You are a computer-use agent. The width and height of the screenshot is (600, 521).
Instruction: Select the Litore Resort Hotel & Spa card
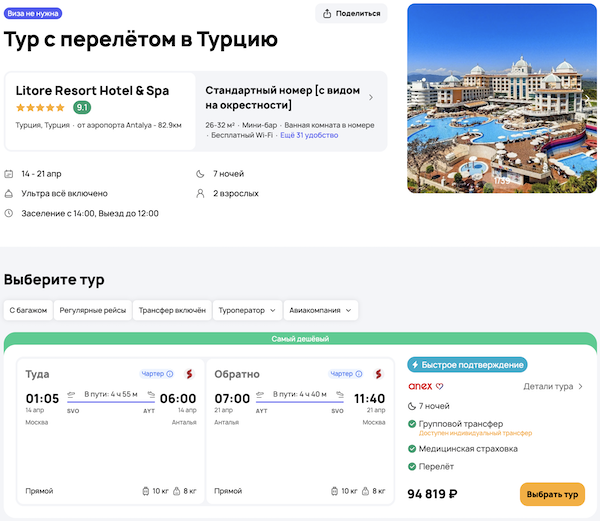coord(100,110)
